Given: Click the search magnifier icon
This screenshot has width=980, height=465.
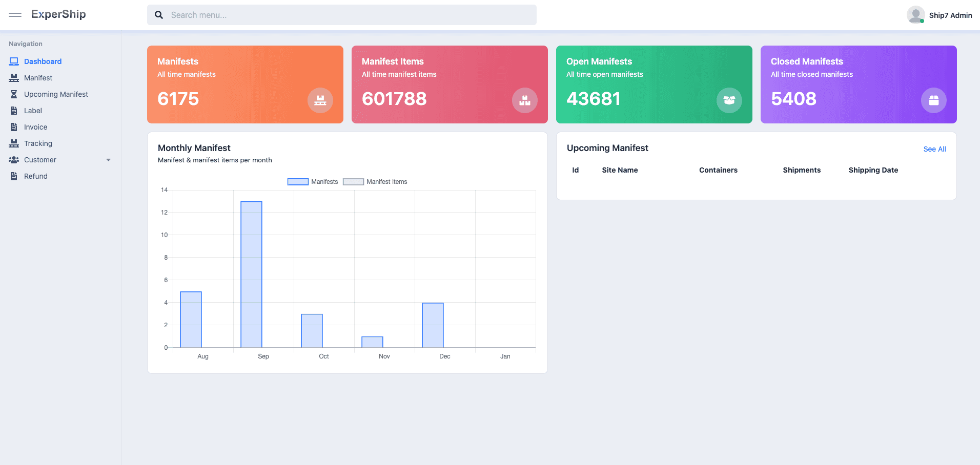Looking at the screenshot, I should (159, 15).
